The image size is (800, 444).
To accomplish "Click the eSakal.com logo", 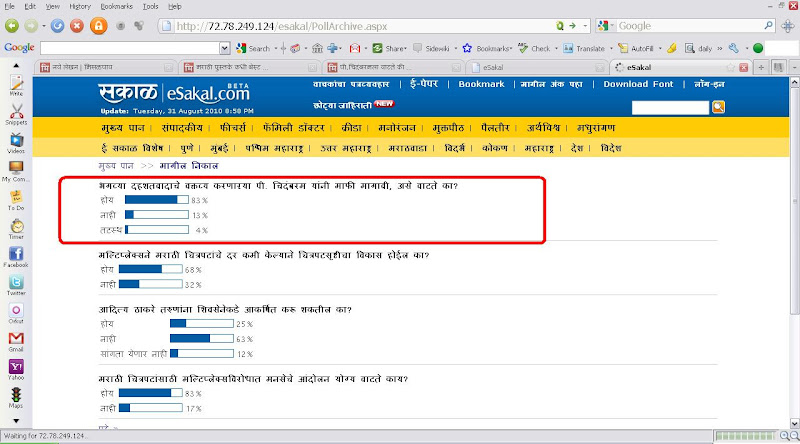I will [x=174, y=92].
